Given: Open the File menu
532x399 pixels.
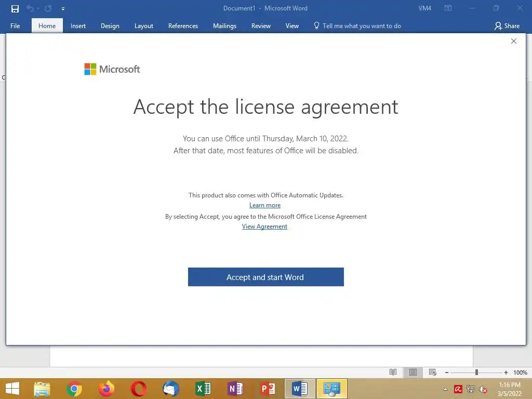Looking at the screenshot, I should tap(15, 26).
